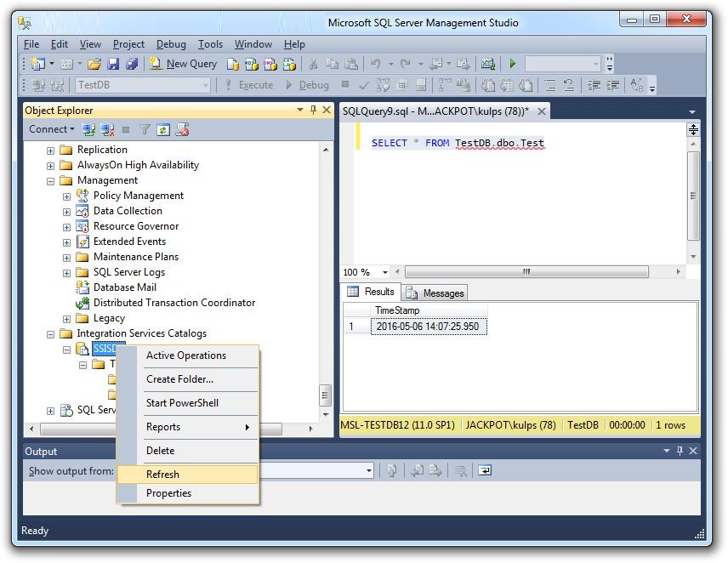This screenshot has width=728, height=563.
Task: Open the Debug menu
Action: click(x=171, y=44)
